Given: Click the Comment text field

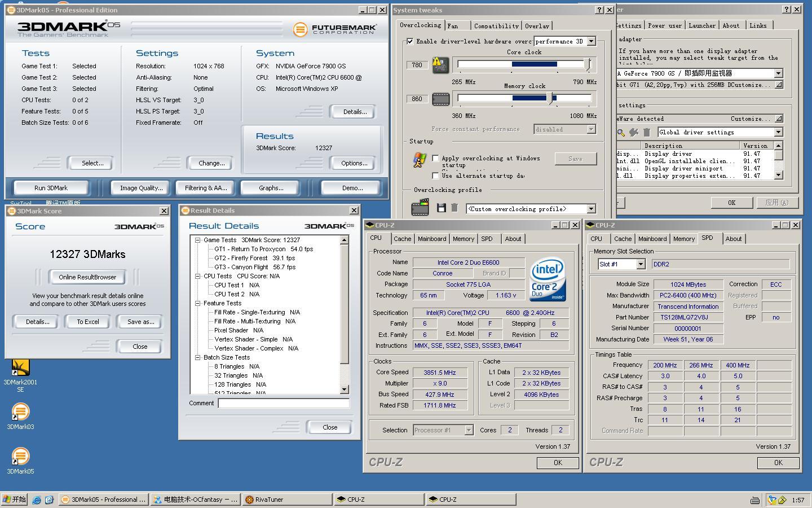Looking at the screenshot, I should (x=283, y=403).
